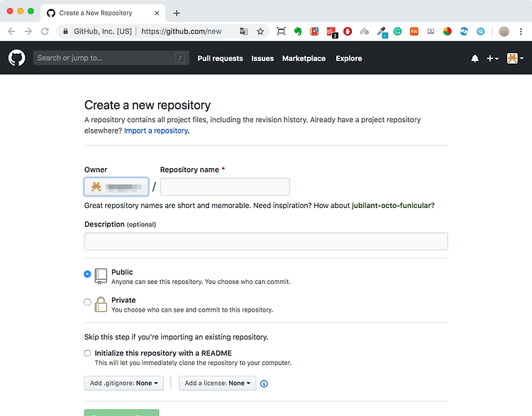Click the Public repository book icon

point(101,276)
